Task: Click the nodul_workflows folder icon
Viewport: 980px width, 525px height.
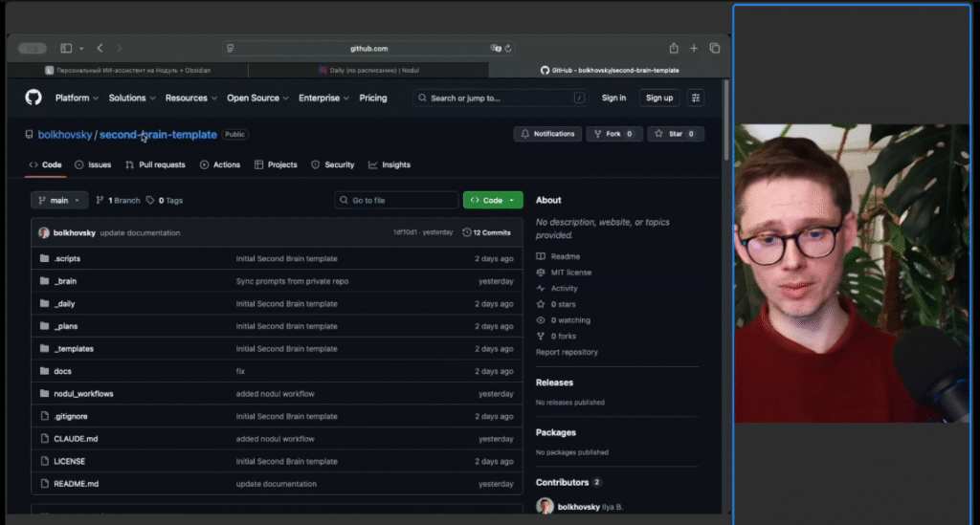Action: pos(44,393)
